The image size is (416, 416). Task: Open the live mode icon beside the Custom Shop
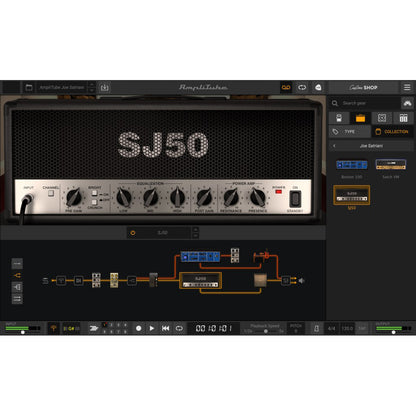318,88
